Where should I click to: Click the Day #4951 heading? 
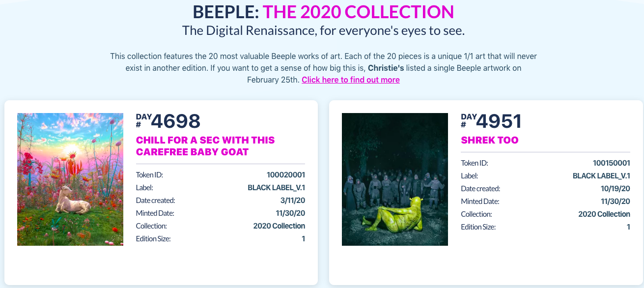[x=491, y=121]
